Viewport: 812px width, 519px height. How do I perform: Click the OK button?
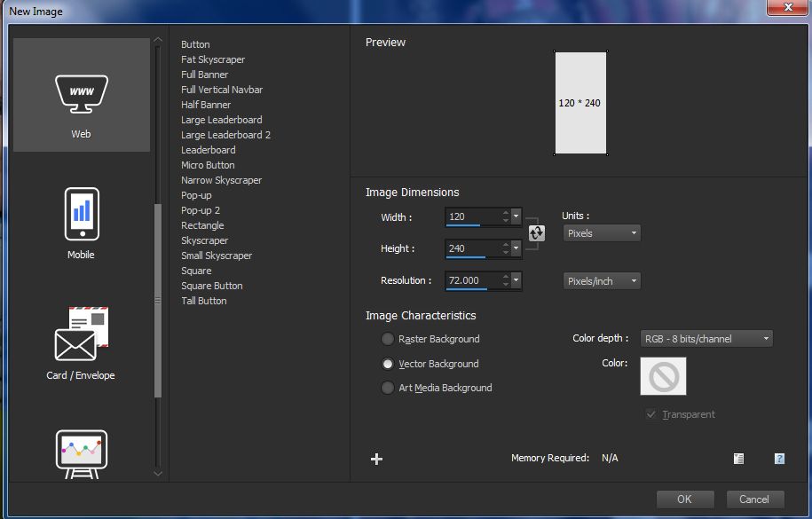click(684, 499)
